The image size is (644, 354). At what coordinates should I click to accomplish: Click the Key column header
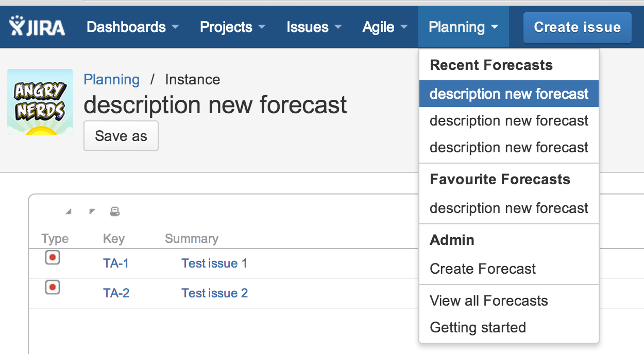click(x=114, y=239)
